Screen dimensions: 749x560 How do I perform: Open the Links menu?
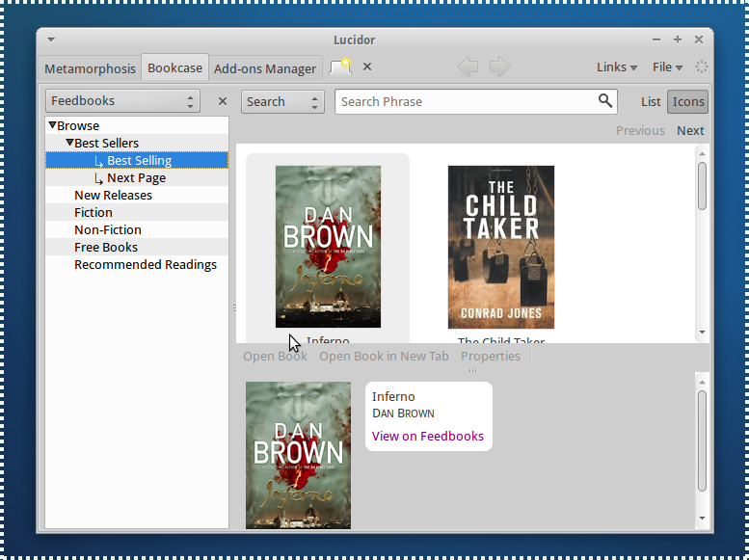(x=616, y=67)
